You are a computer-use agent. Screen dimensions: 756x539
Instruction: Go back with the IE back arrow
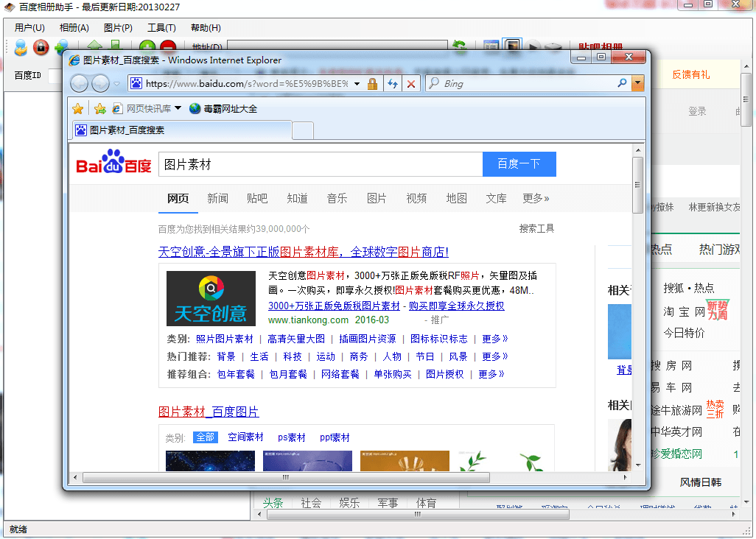(x=79, y=84)
